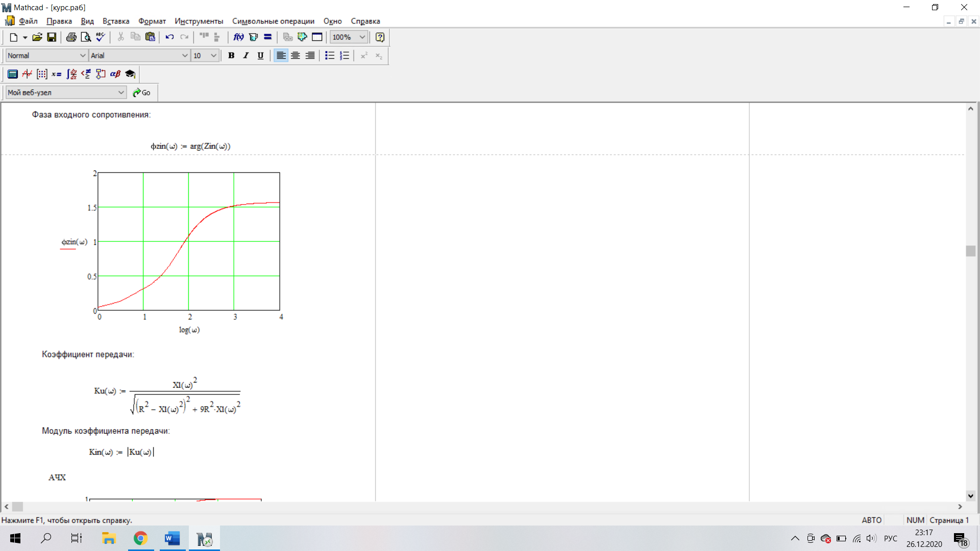
Task: Click the phase plot graph region
Action: [x=188, y=241]
